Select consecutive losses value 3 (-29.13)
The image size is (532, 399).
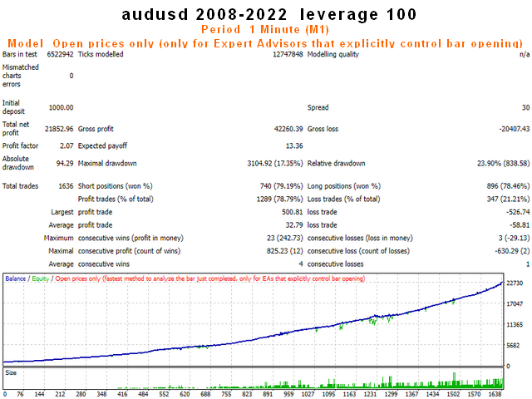(514, 239)
